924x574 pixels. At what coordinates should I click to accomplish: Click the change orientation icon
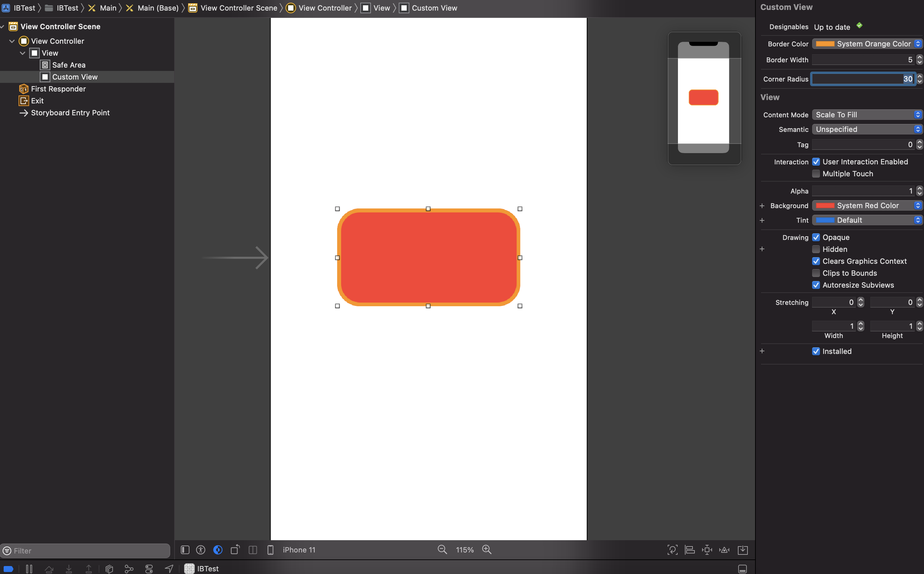(235, 550)
